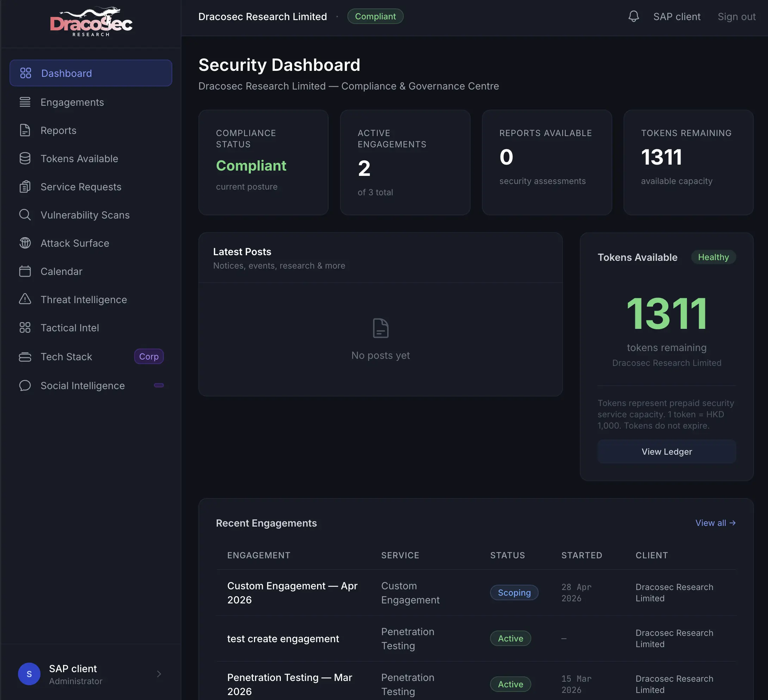The width and height of the screenshot is (768, 700).
Task: Click the Compliant badge in header
Action: pos(375,16)
